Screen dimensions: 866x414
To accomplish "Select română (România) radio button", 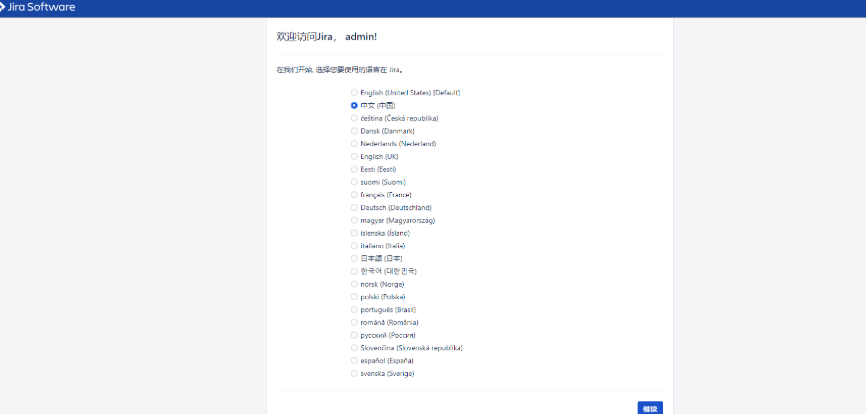I will 355,322.
